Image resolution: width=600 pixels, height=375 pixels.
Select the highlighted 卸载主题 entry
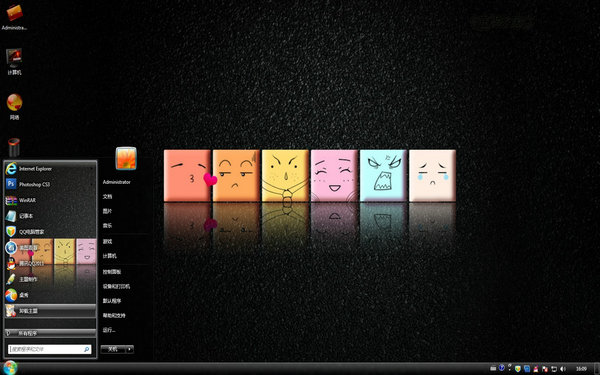pyautogui.click(x=50, y=311)
